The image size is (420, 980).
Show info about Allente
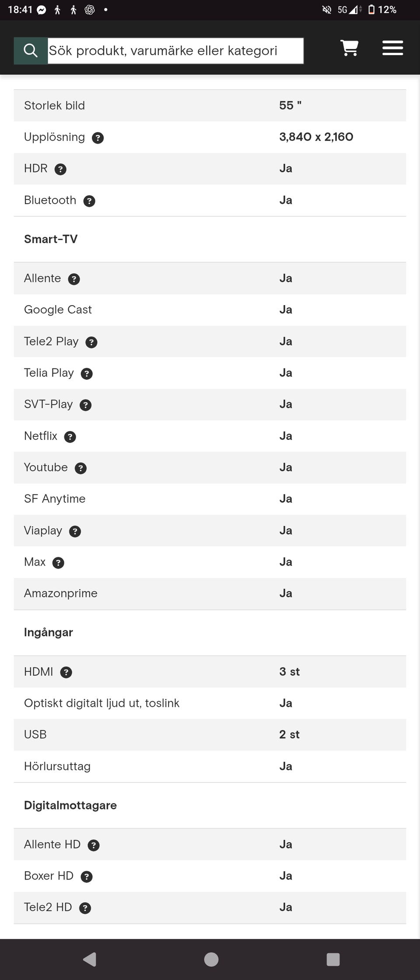click(74, 279)
